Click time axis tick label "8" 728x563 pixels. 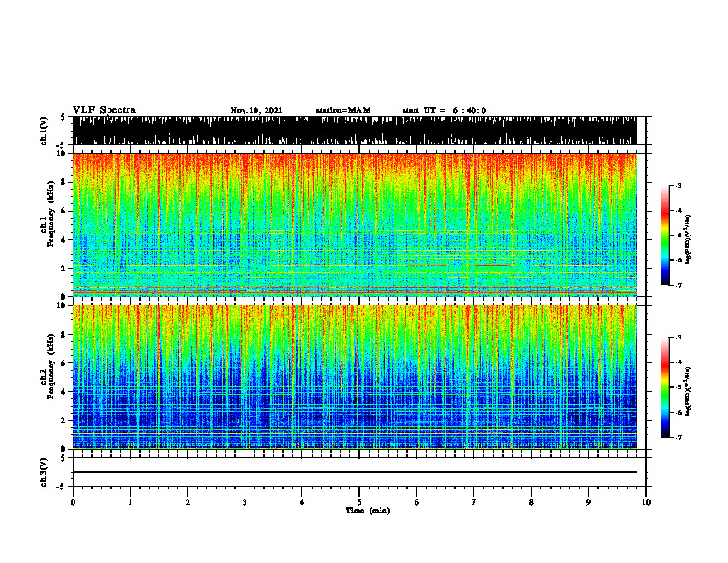[x=531, y=502]
